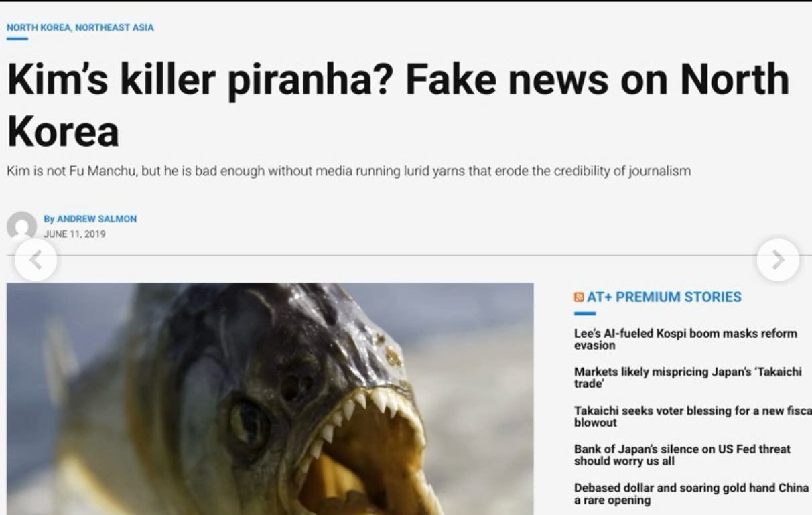Screen dimensions: 812x515
Task: Click the June 11, 2019 publication date
Action: point(74,234)
